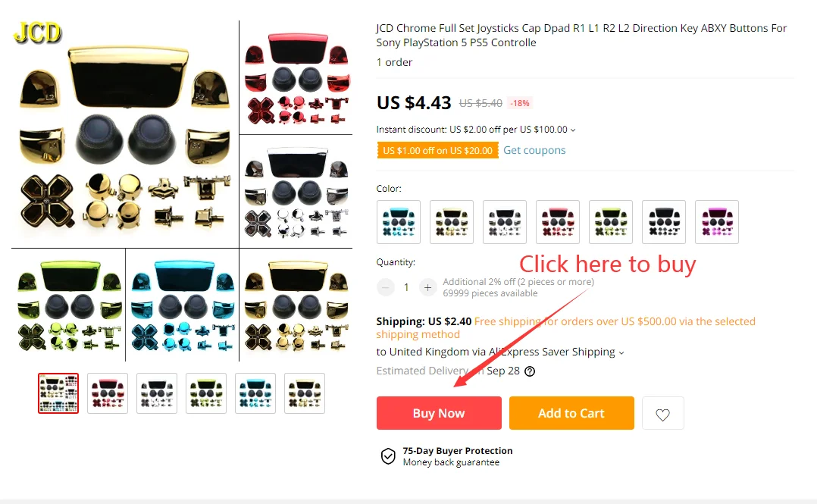Choose the red chrome color variant
The height and width of the screenshot is (504, 817).
(558, 222)
